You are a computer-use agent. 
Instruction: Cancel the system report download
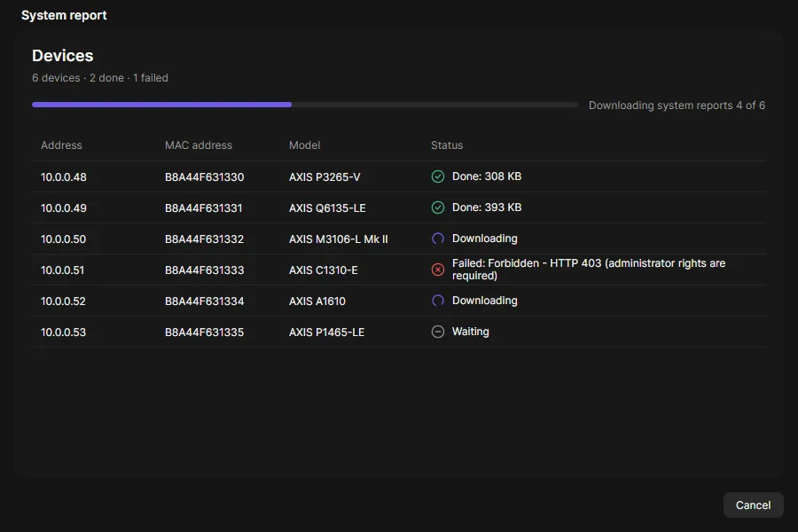click(753, 505)
